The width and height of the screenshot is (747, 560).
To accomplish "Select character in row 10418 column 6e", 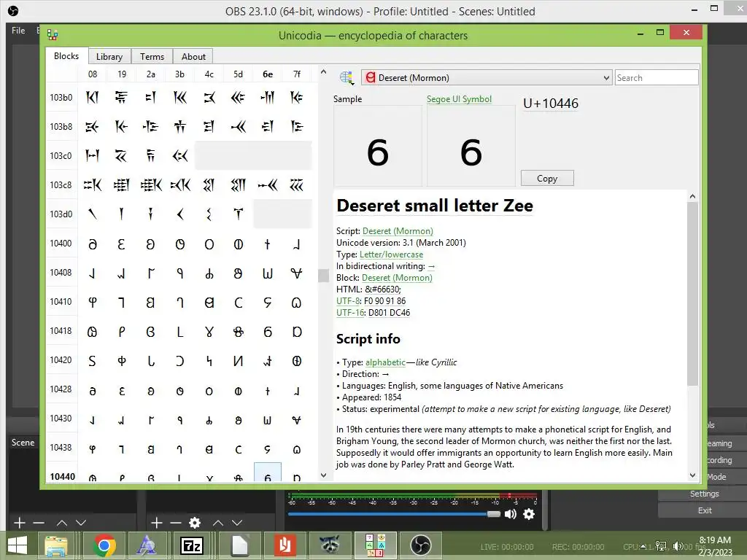I will click(x=267, y=332).
